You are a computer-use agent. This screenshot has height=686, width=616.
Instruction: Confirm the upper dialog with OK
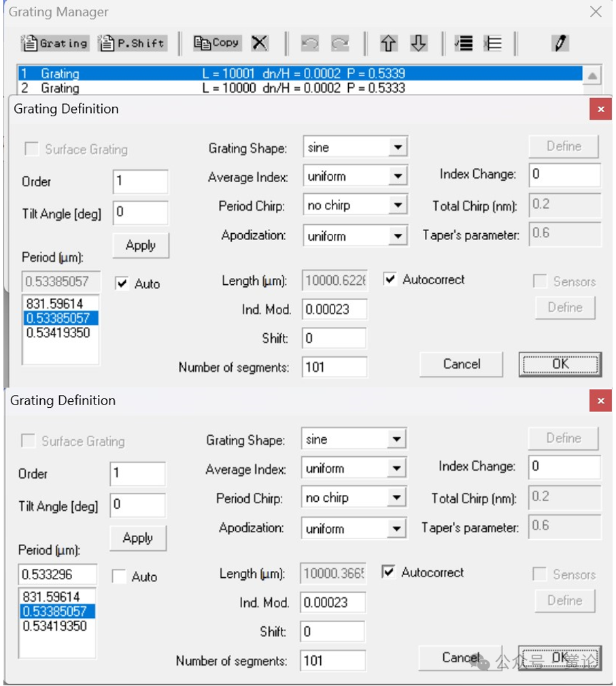[x=559, y=364]
